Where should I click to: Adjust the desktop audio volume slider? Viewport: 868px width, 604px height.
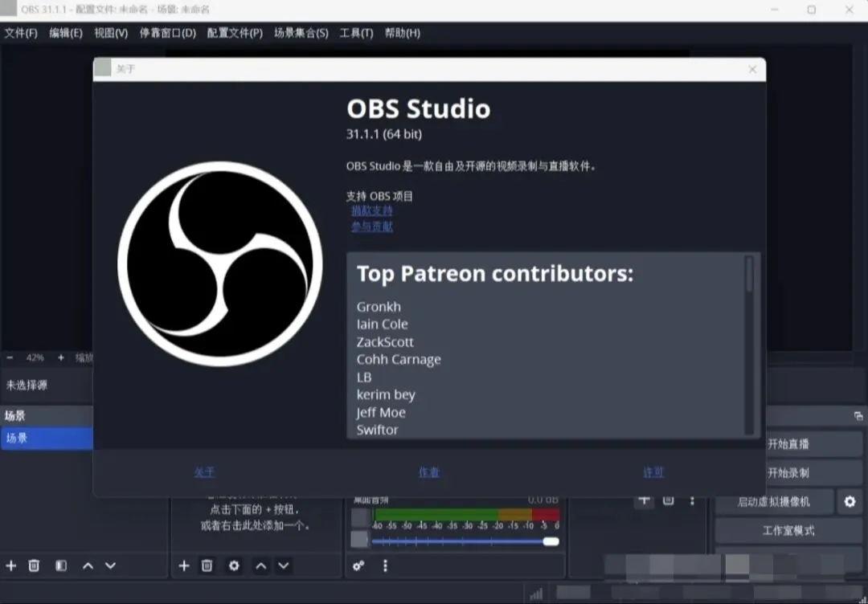(x=465, y=541)
